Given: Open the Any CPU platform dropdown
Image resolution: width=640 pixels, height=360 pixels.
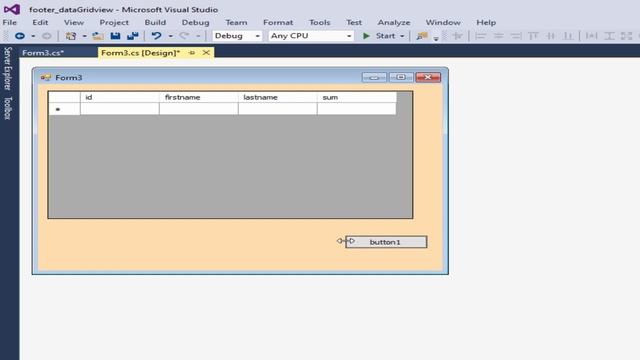Looking at the screenshot, I should (311, 36).
